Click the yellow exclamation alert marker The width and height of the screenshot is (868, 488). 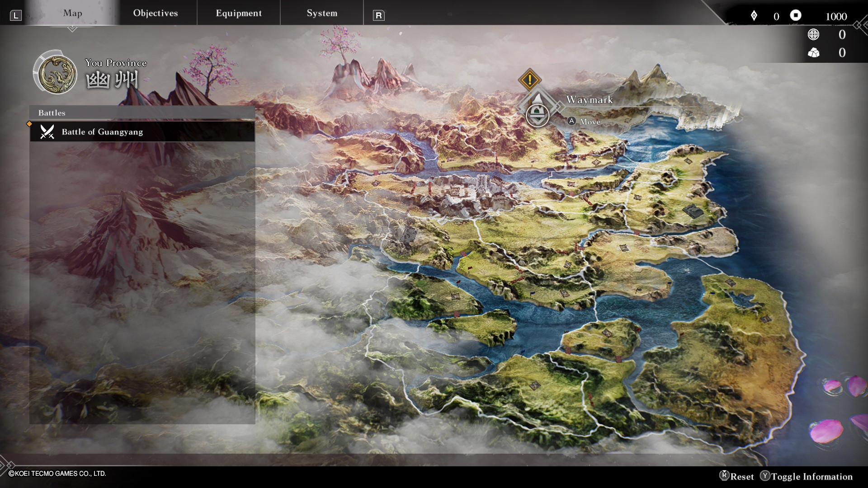pyautogui.click(x=529, y=80)
